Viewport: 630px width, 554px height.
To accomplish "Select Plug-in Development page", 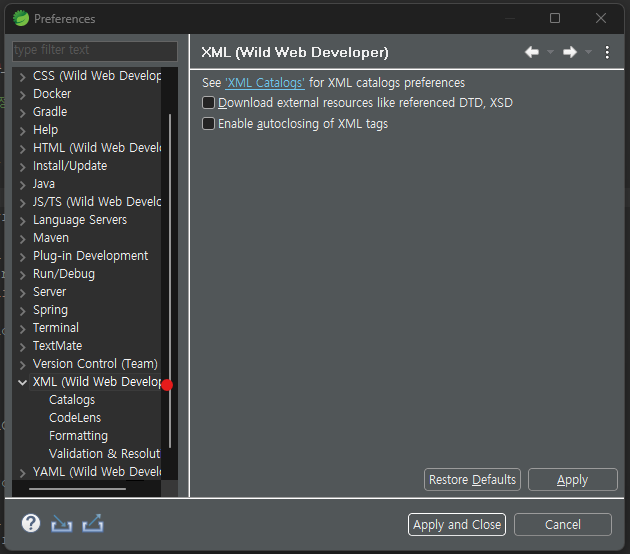I will tap(90, 256).
